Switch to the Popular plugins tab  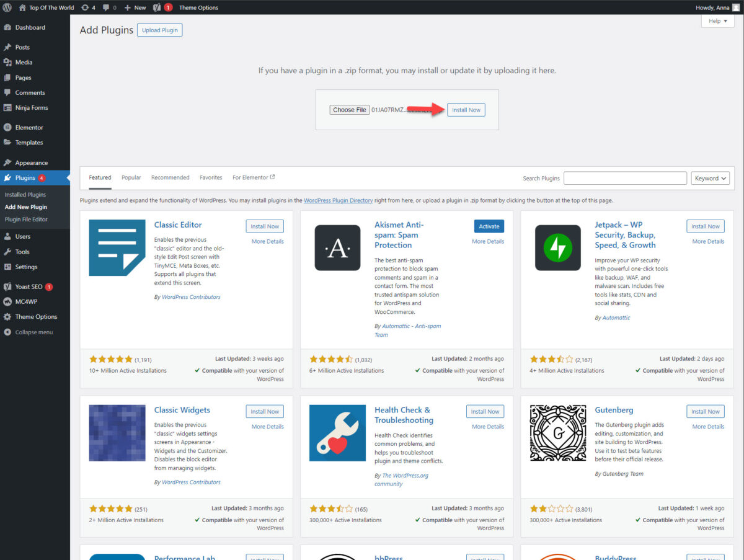tap(131, 177)
